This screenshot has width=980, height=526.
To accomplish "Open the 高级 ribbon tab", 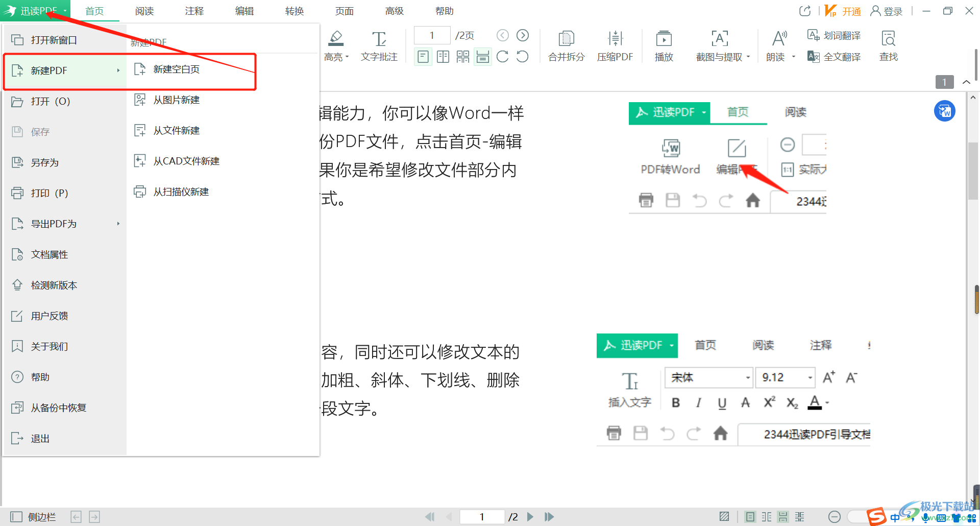I will point(395,11).
